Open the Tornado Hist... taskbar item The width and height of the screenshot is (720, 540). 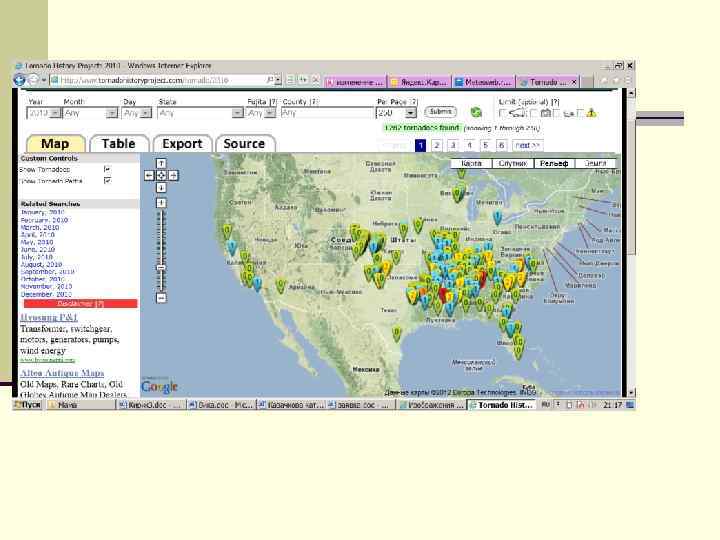pyautogui.click(x=502, y=405)
